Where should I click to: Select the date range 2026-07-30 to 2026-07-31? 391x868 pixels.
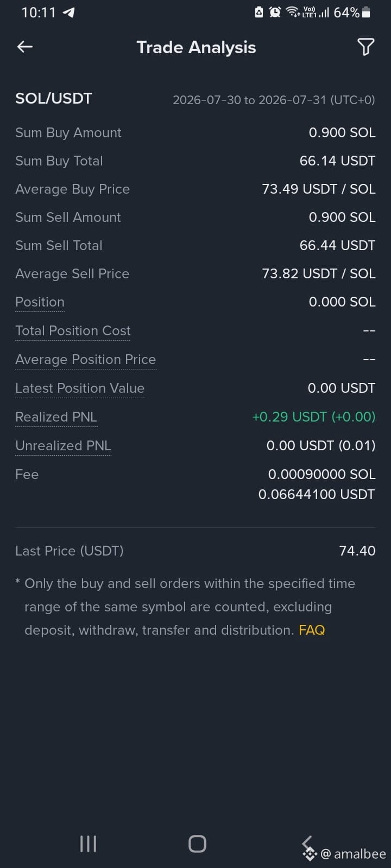[274, 100]
